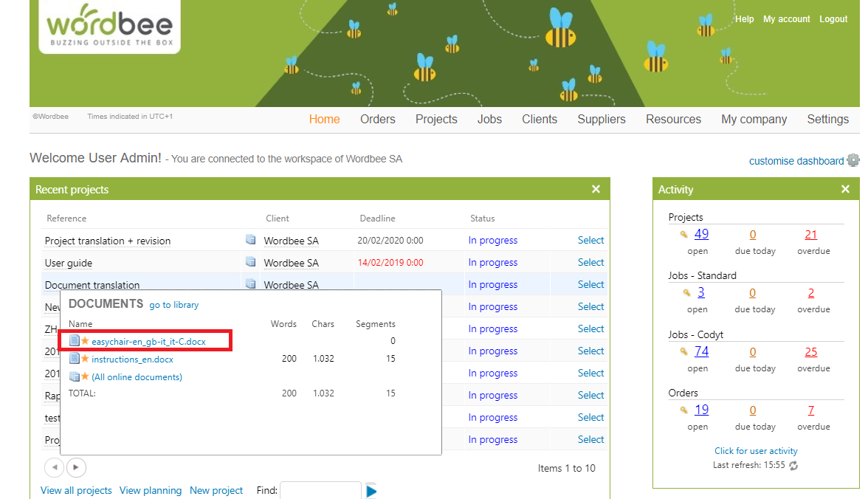The height and width of the screenshot is (499, 868).
Task: Click the Find input field
Action: click(x=320, y=490)
